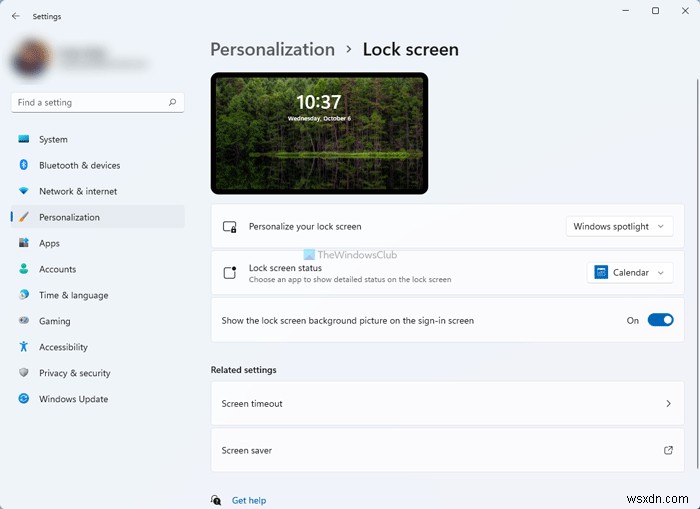Open Bluetooth & devices category
The image size is (700, 509).
(x=97, y=165)
